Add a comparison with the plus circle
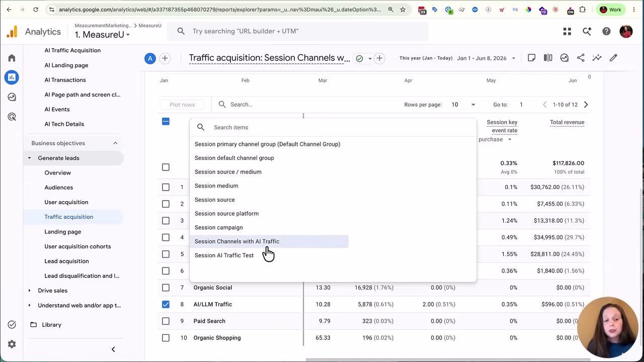The height and width of the screenshot is (362, 644). pyautogui.click(x=165, y=58)
